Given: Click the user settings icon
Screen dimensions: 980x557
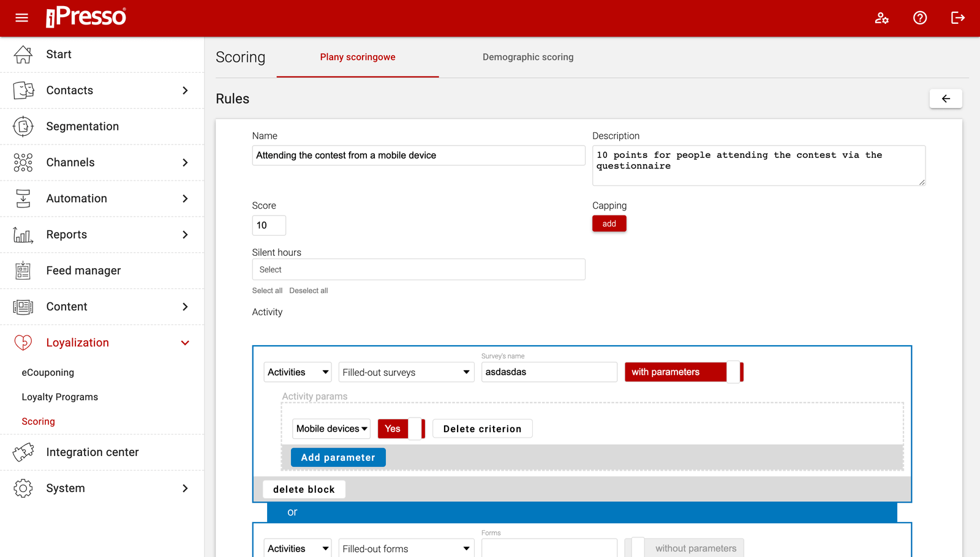Looking at the screenshot, I should (881, 18).
